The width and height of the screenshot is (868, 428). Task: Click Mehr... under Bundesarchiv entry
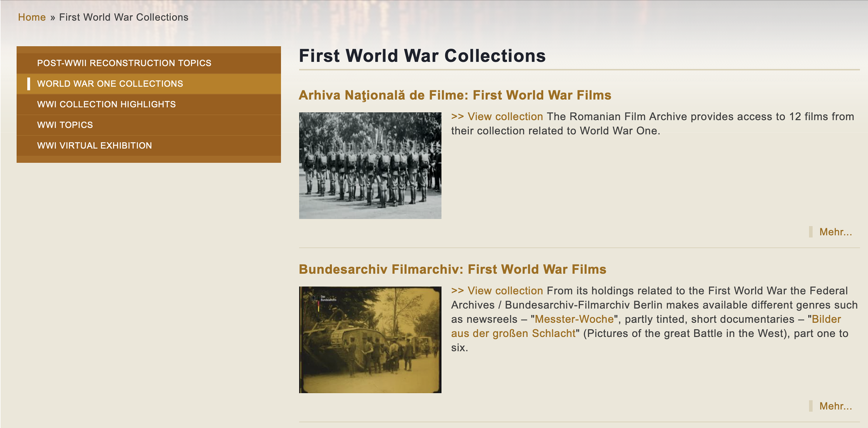tap(835, 406)
